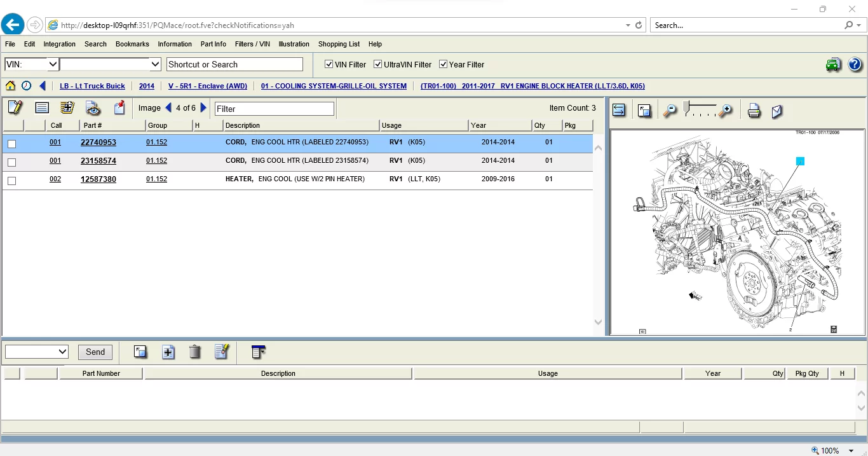Click the trash can delete icon
This screenshot has width=868, height=456.
195,352
